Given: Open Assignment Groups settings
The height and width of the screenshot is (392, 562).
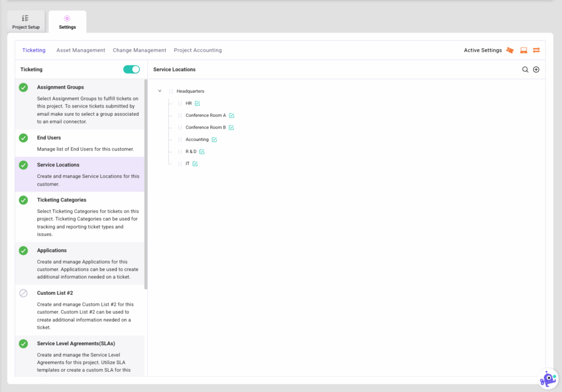Looking at the screenshot, I should (60, 87).
